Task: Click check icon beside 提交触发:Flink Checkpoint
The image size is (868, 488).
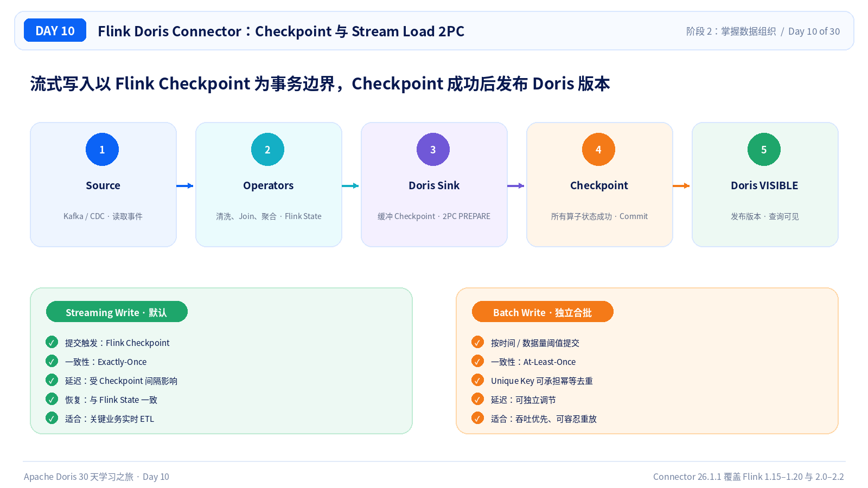Action: click(52, 342)
